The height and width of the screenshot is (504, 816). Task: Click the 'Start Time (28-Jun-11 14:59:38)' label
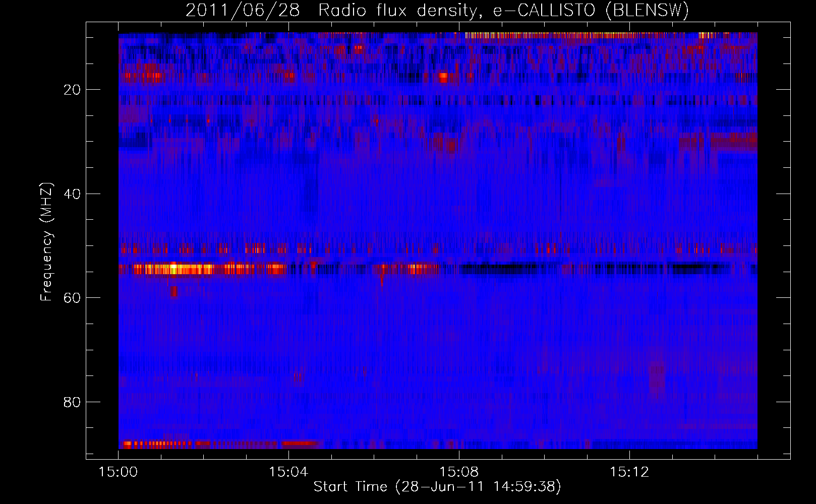(437, 487)
